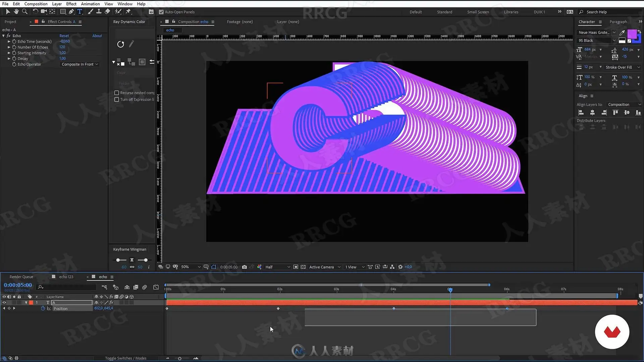
Task: Open the Animation menu
Action: (90, 4)
